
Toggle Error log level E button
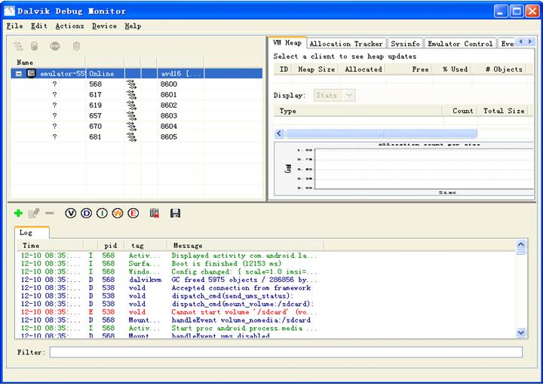(x=133, y=213)
